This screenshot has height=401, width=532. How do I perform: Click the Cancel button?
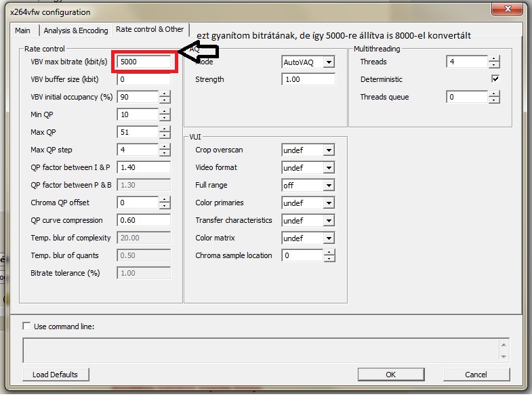coord(476,375)
